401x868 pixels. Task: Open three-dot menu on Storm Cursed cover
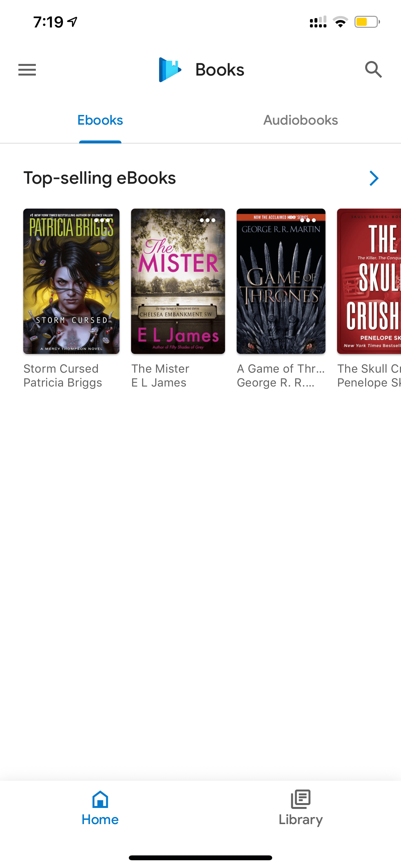tap(102, 220)
